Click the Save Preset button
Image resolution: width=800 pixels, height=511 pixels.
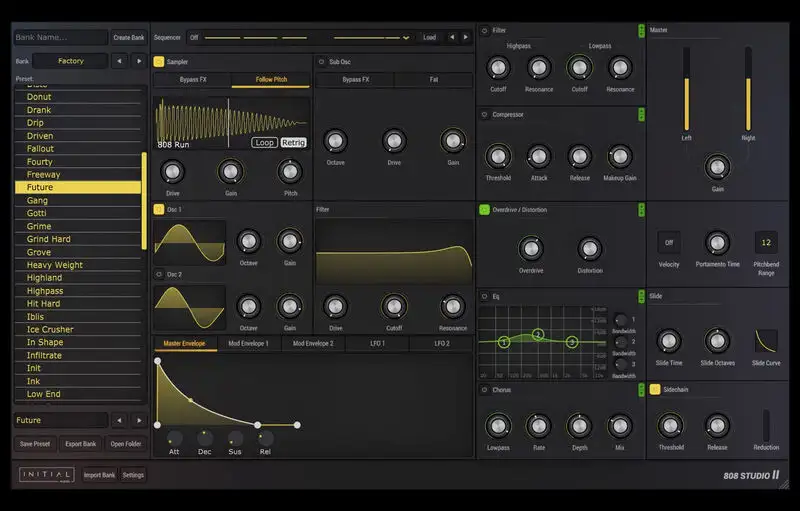pos(35,444)
